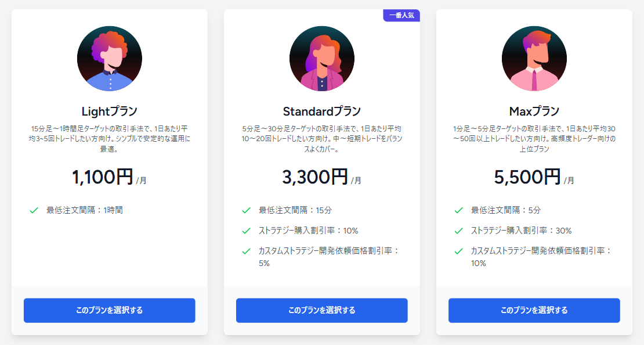Screen dimensions: 644x345
Task: Click the 一番人気 badge
Action: click(403, 15)
